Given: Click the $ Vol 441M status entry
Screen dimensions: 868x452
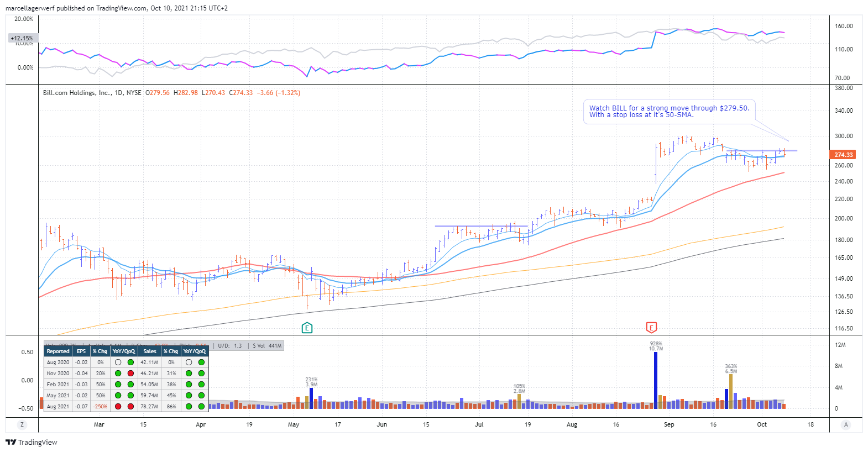Looking at the screenshot, I should point(267,346).
